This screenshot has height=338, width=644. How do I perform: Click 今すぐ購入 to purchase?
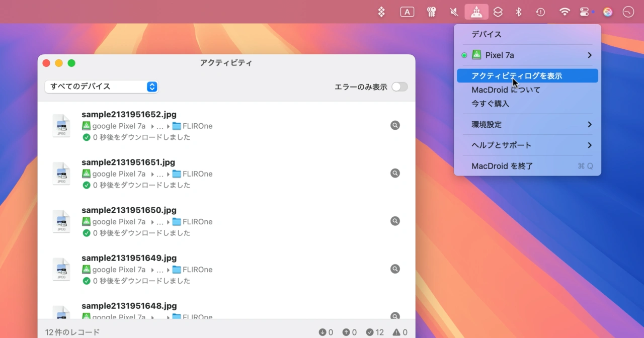pos(490,104)
